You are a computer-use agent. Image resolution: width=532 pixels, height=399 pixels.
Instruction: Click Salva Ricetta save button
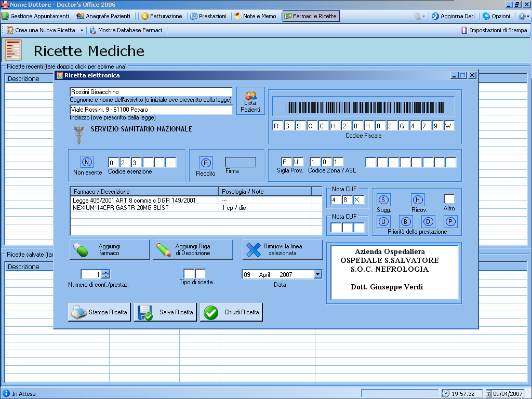pos(166,312)
